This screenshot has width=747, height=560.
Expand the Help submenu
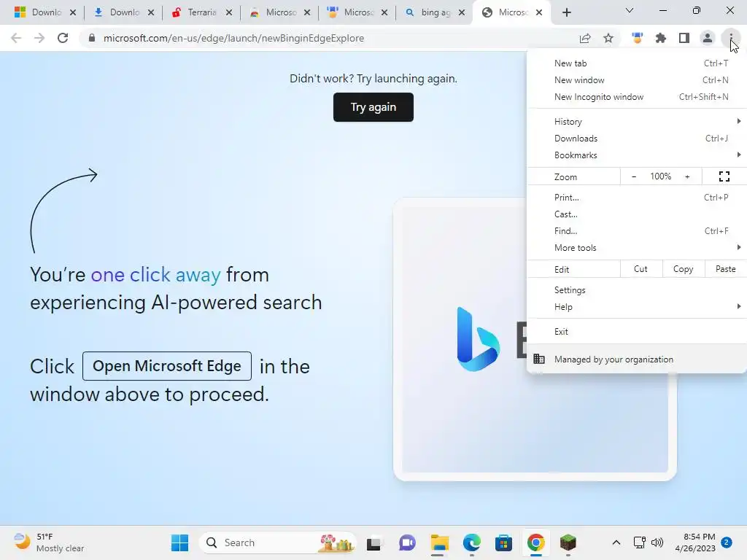click(x=637, y=307)
